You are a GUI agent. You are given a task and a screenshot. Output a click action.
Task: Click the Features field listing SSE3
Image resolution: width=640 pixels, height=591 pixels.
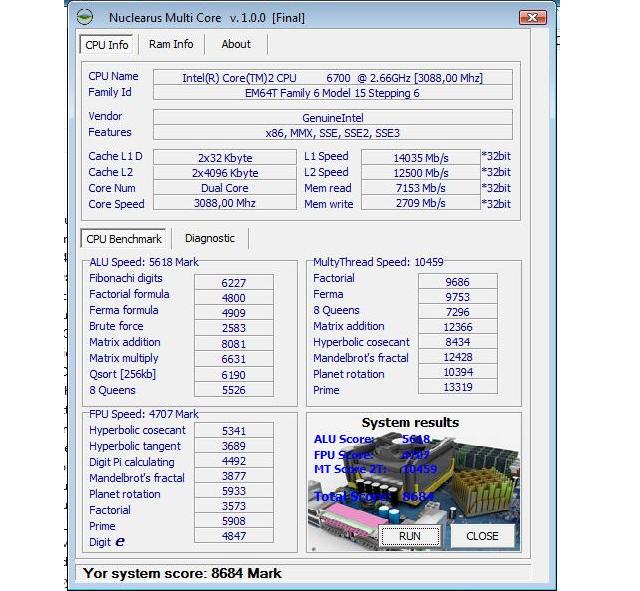pyautogui.click(x=332, y=133)
